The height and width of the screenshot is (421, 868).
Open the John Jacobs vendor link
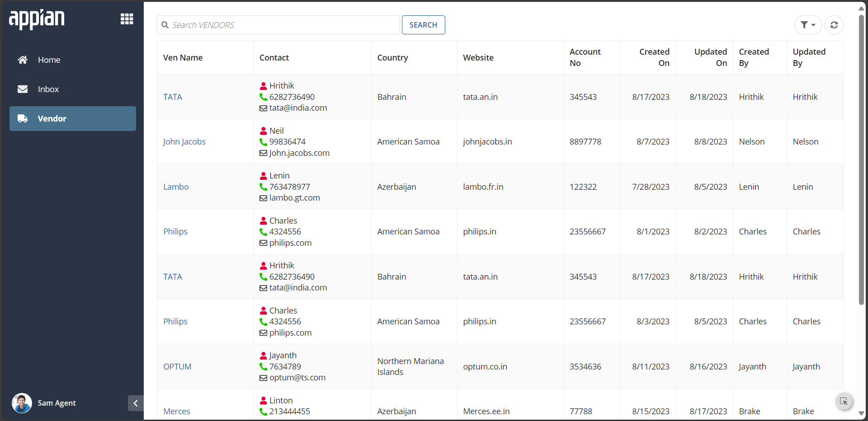tap(184, 141)
